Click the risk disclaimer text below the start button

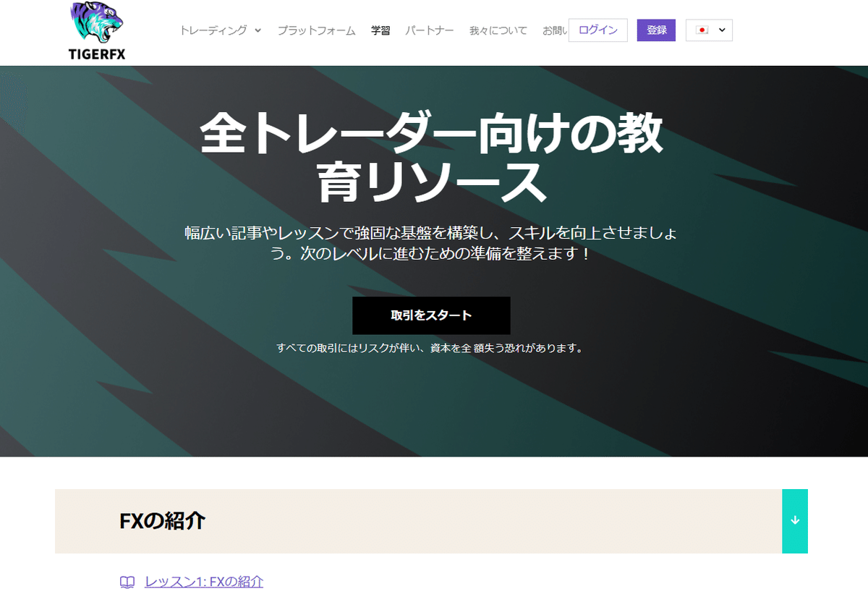(434, 347)
